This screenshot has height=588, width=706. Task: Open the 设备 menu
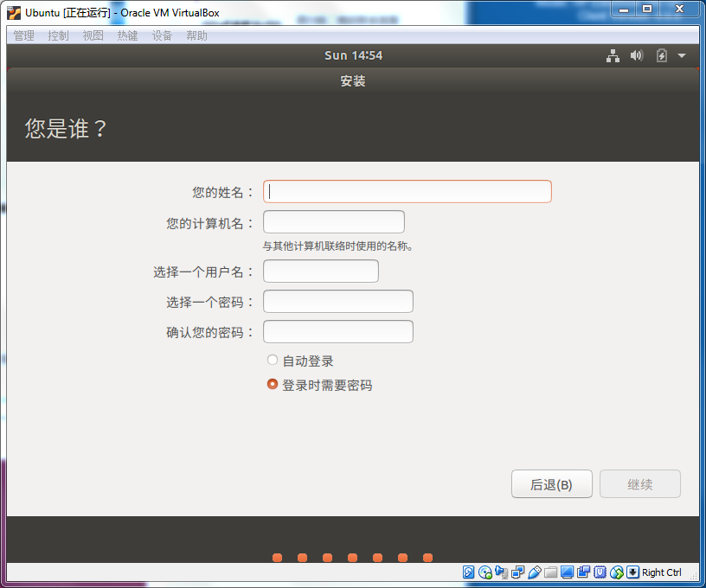[162, 35]
